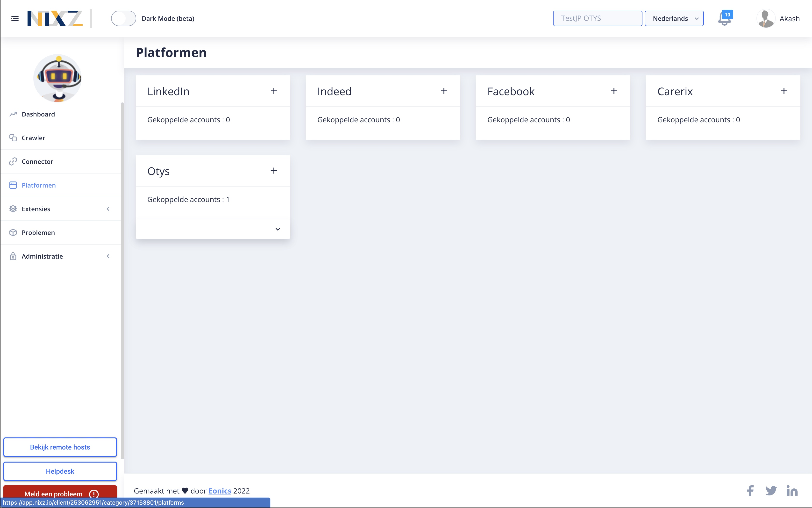Screen dimensions: 812x508
Task: Expand the Otys card chevron
Action: (278, 229)
